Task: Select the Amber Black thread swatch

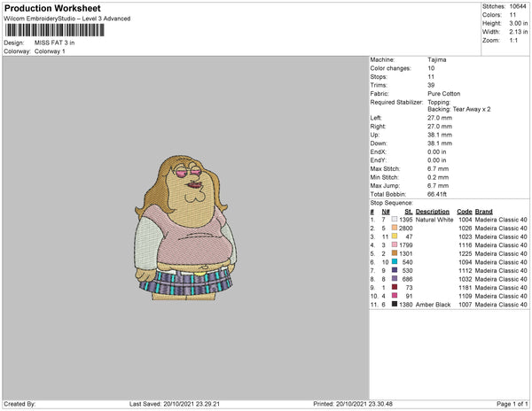Action: [x=395, y=304]
